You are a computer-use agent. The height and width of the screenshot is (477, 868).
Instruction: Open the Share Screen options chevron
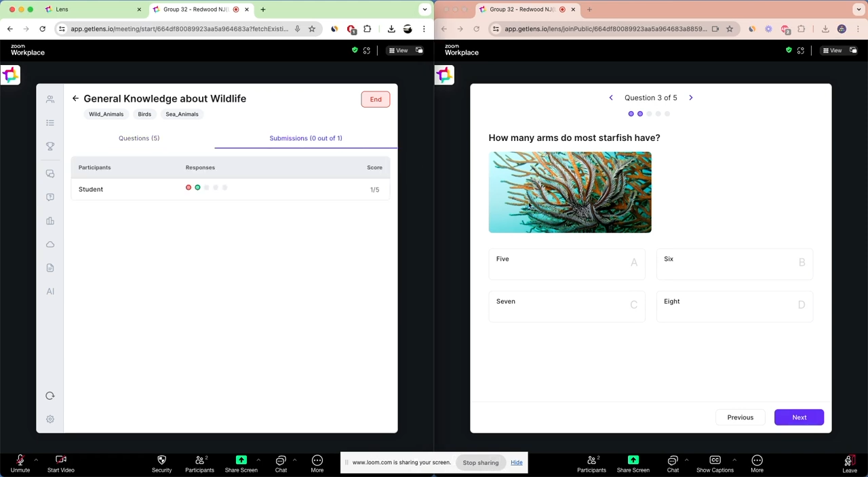[258, 460]
